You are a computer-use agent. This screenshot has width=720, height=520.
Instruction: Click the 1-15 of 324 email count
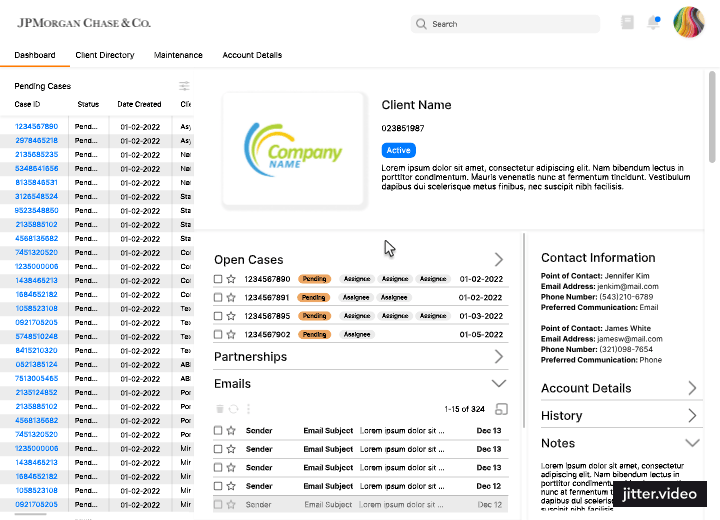tap(464, 409)
